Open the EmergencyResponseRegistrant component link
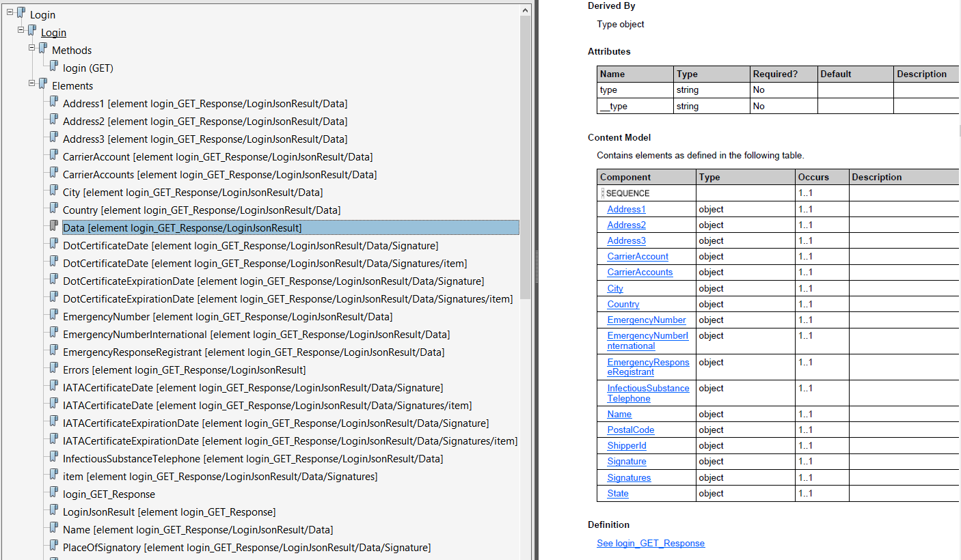Image resolution: width=961 pixels, height=560 pixels. pos(648,367)
